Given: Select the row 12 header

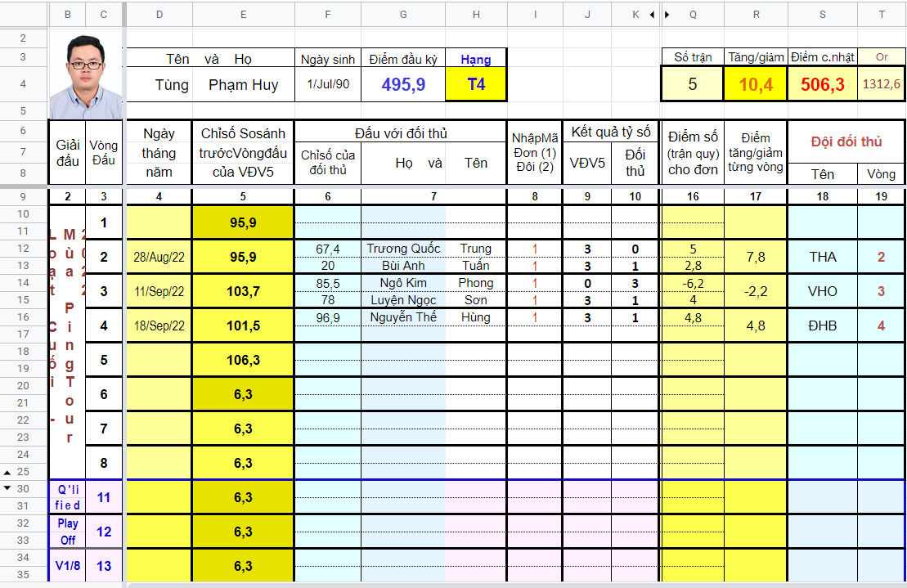Looking at the screenshot, I should click(23, 248).
